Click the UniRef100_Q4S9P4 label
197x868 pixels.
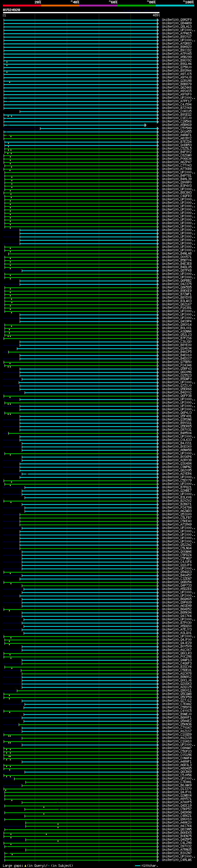click(177, 321)
